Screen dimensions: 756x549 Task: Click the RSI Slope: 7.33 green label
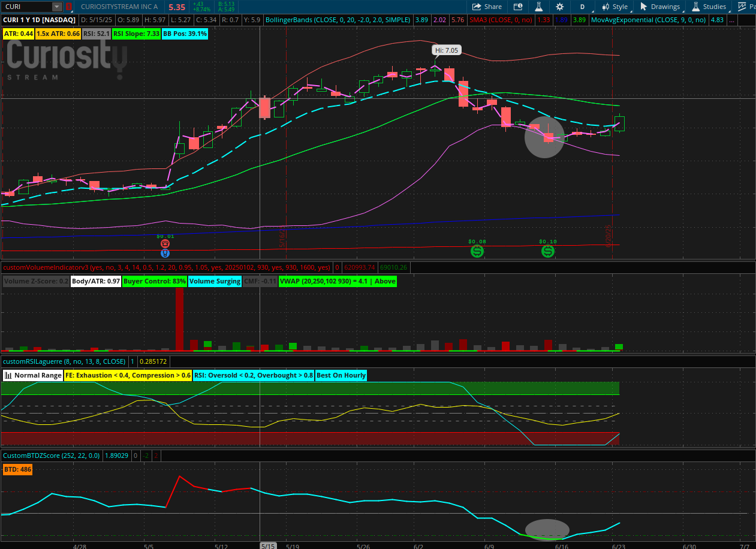136,34
